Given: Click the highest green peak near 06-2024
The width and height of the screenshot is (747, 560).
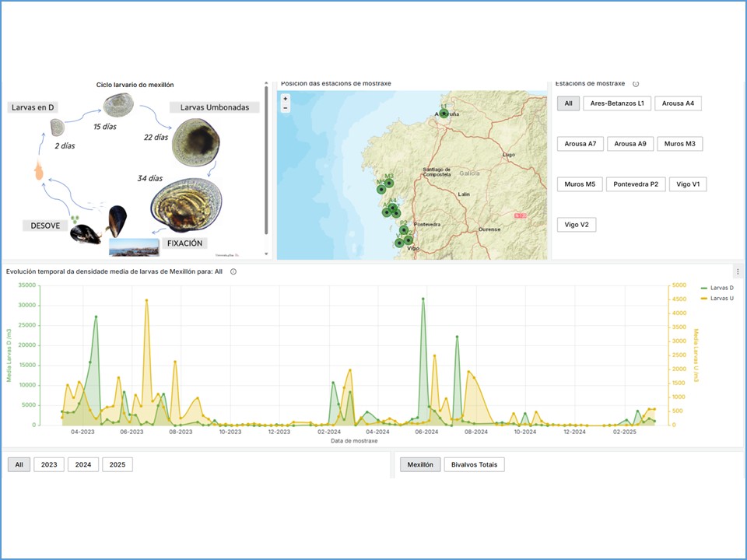Looking at the screenshot, I should point(423,299).
